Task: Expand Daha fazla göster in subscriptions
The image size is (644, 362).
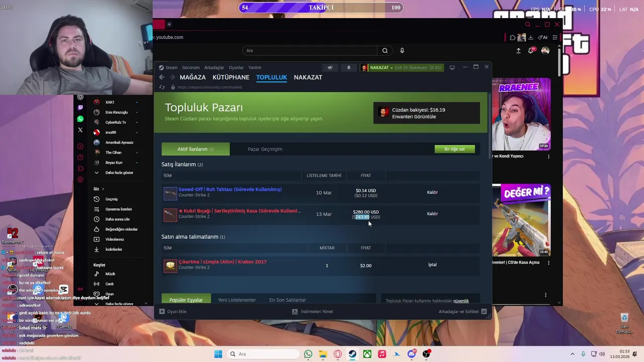Action: 114,173
